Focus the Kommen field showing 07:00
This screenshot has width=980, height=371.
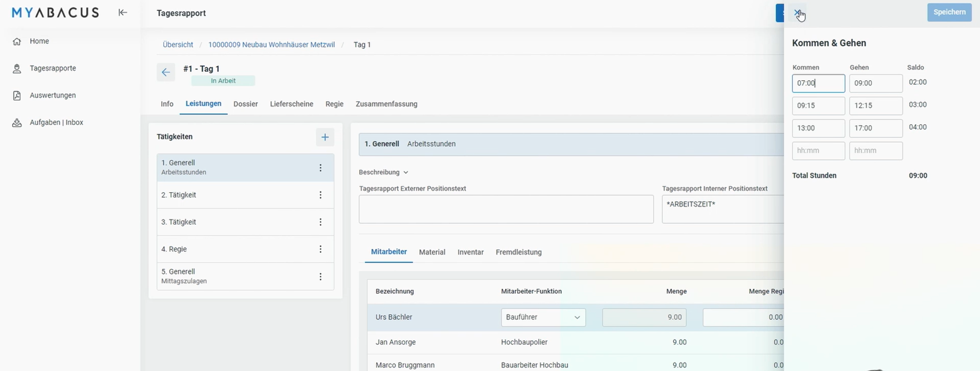(818, 84)
